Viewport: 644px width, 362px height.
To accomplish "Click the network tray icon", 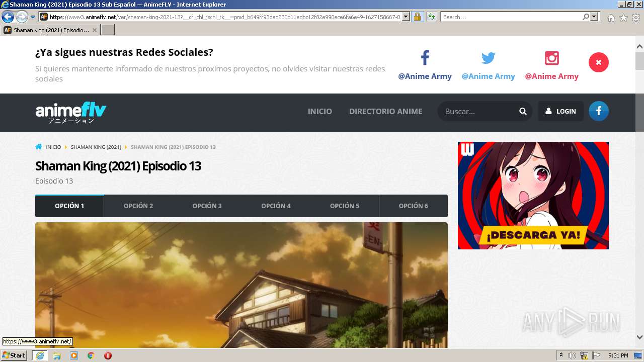I will 584,355.
